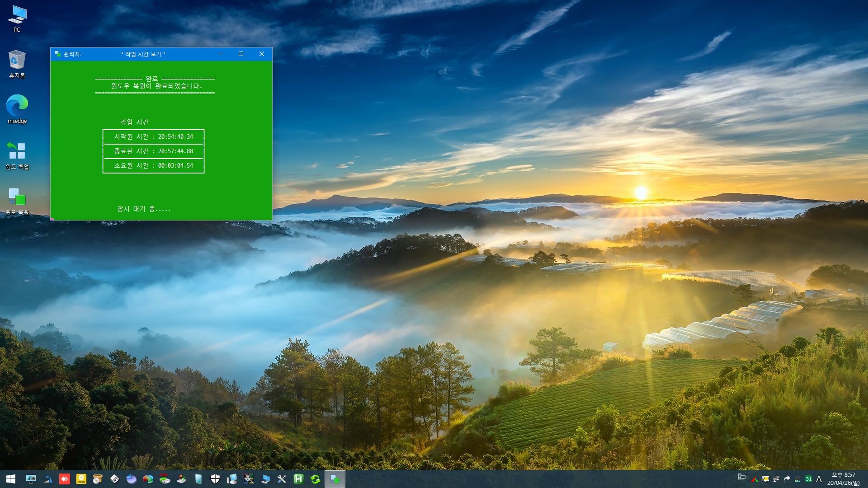868x488 pixels.
Task: Close the 작업 시간 보기 console window
Action: point(262,54)
